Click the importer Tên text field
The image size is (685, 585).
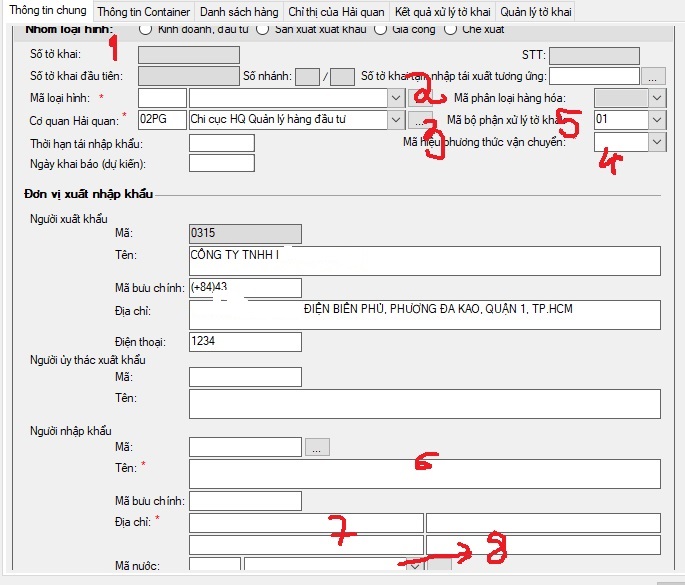click(424, 474)
